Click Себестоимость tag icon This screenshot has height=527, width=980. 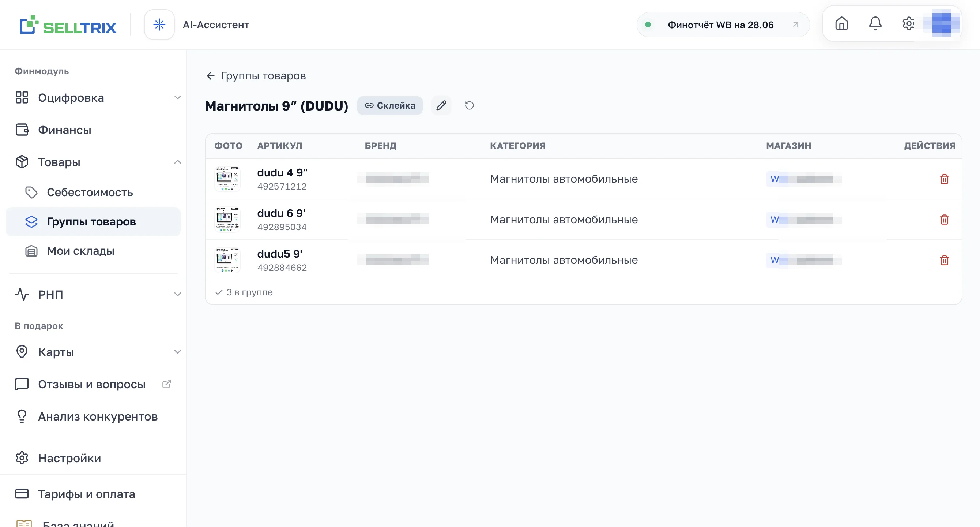click(x=31, y=192)
